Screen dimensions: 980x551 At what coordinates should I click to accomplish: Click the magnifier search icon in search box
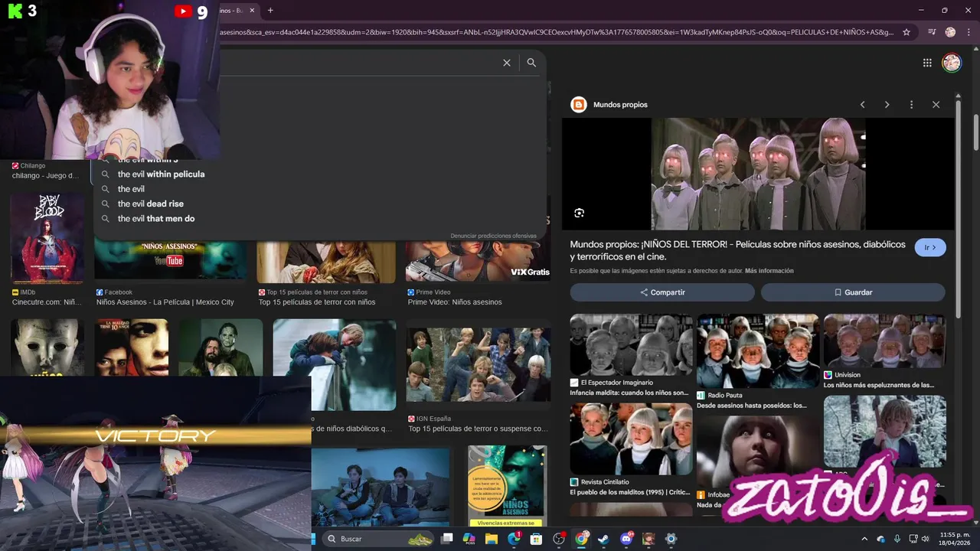click(x=531, y=63)
